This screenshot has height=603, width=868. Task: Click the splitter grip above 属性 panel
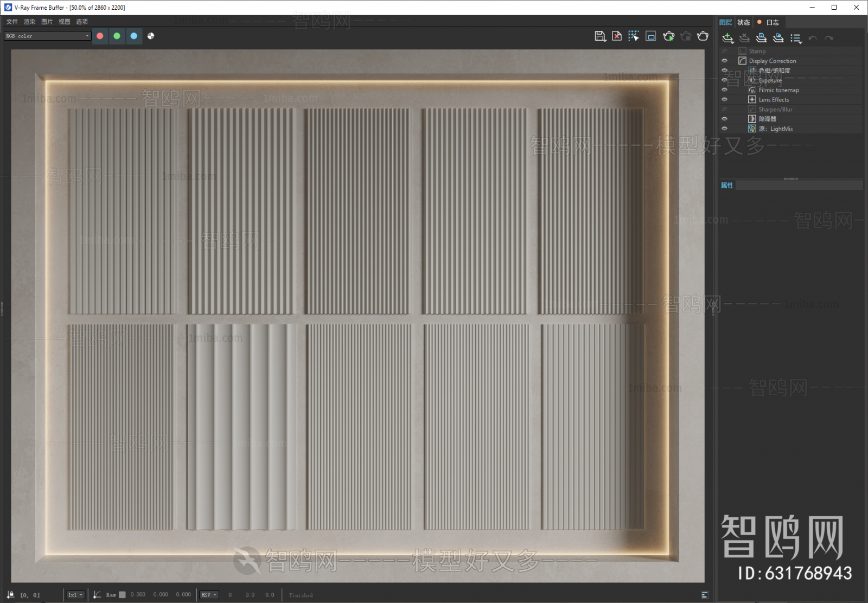pyautogui.click(x=790, y=179)
